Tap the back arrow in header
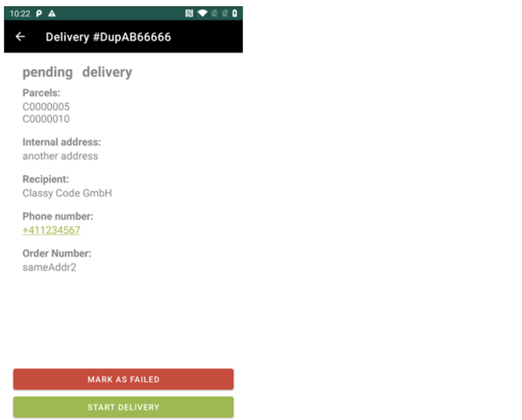 click(20, 37)
